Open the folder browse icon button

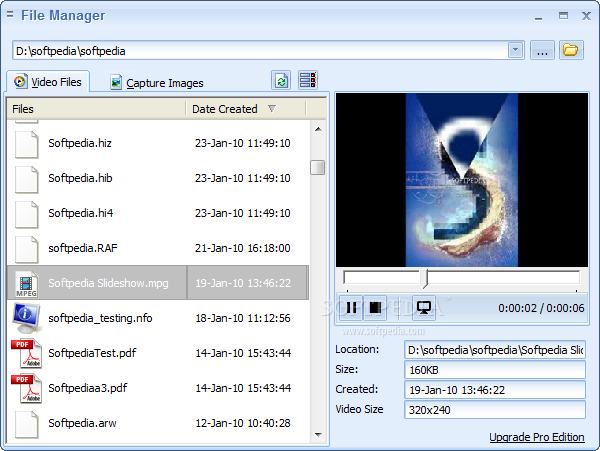pyautogui.click(x=571, y=50)
